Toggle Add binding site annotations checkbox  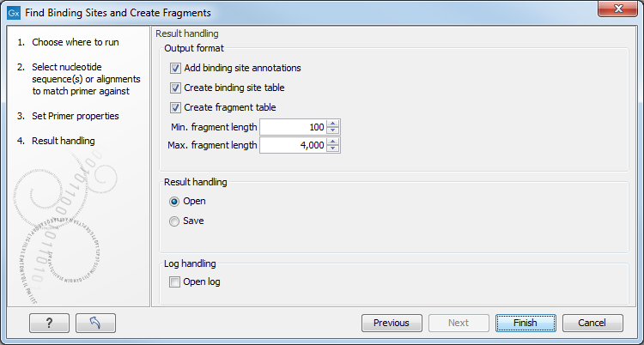(x=175, y=68)
